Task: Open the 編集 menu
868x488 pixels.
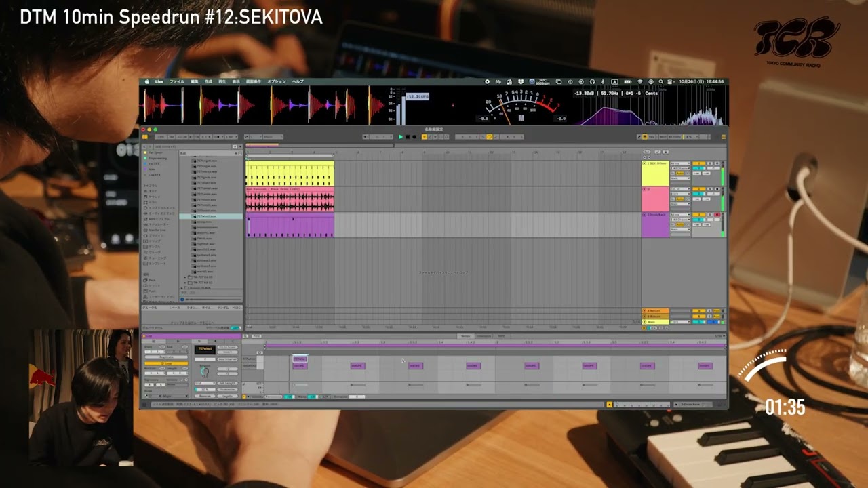Action: click(195, 81)
